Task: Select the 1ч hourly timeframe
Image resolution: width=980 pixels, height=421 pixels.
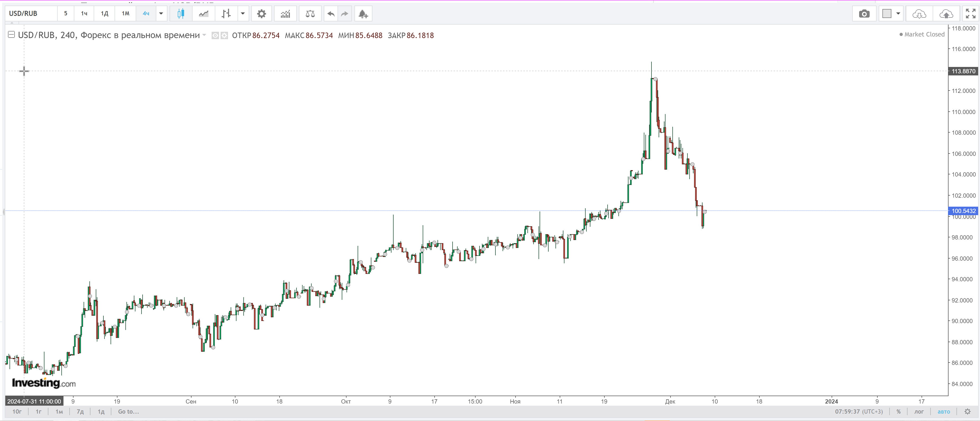Action: (x=84, y=14)
